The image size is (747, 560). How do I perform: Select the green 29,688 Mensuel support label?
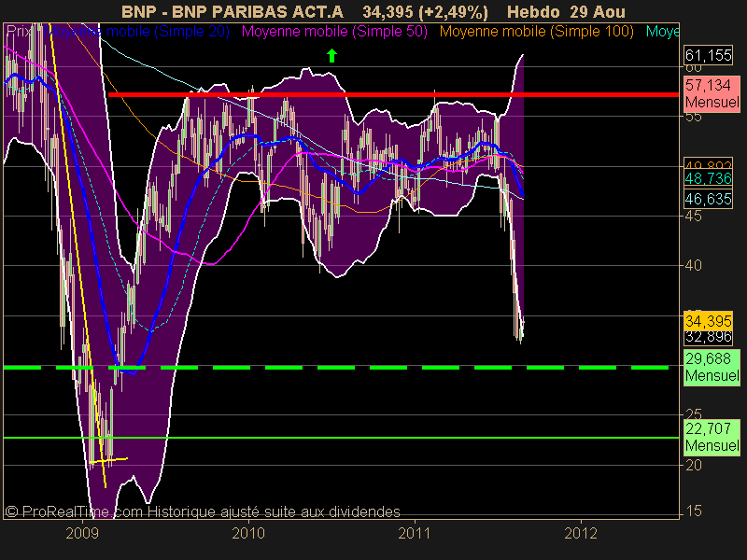712,367
